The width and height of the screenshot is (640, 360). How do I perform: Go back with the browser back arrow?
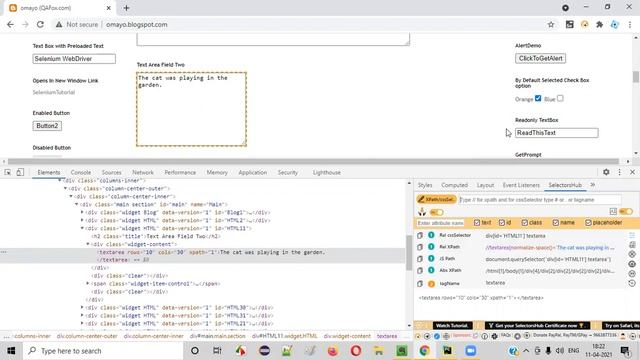click(10, 24)
